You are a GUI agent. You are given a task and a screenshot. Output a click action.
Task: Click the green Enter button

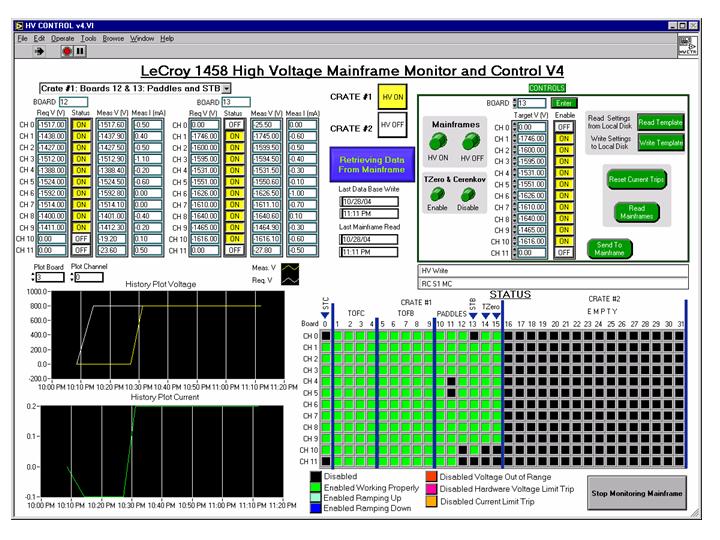click(564, 103)
